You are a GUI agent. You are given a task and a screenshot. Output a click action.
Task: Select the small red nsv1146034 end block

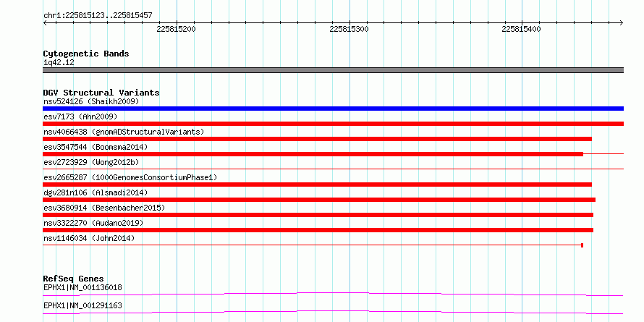[582, 245]
